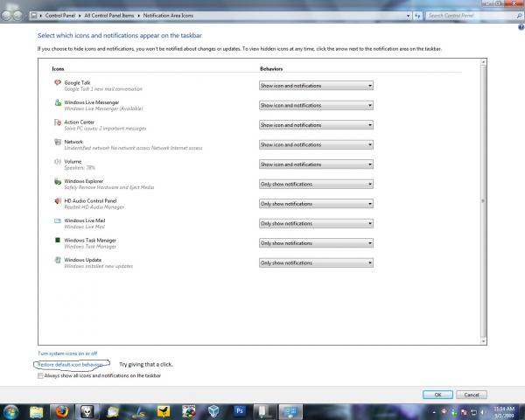The width and height of the screenshot is (525, 420).
Task: Open Windows Live Messenger behavior dropdown
Action: tap(316, 106)
